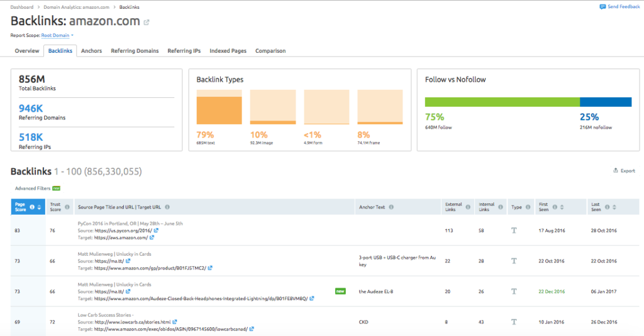Open external icon for lowcarbcanad target URL
This screenshot has width=644, height=336.
point(252,329)
